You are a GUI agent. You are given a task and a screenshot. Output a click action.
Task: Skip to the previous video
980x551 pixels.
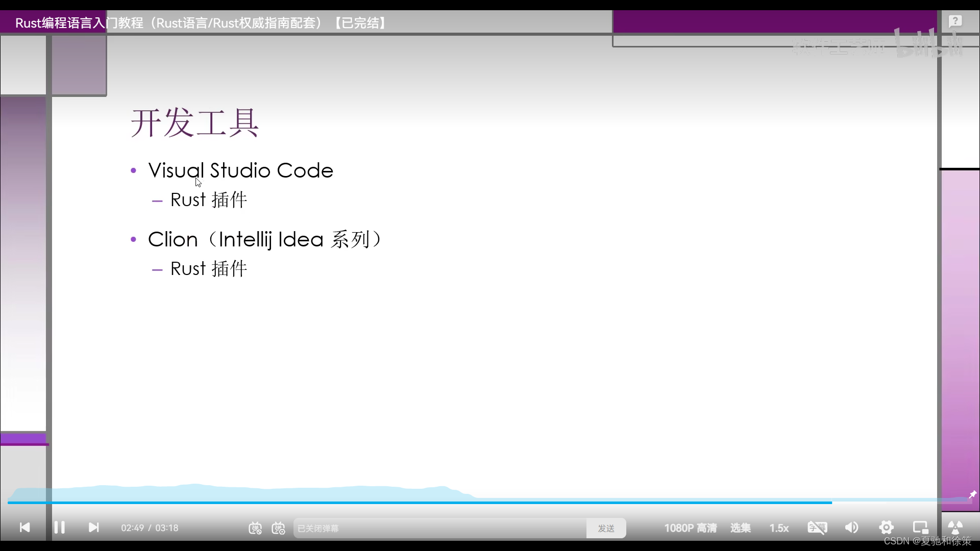click(x=24, y=528)
